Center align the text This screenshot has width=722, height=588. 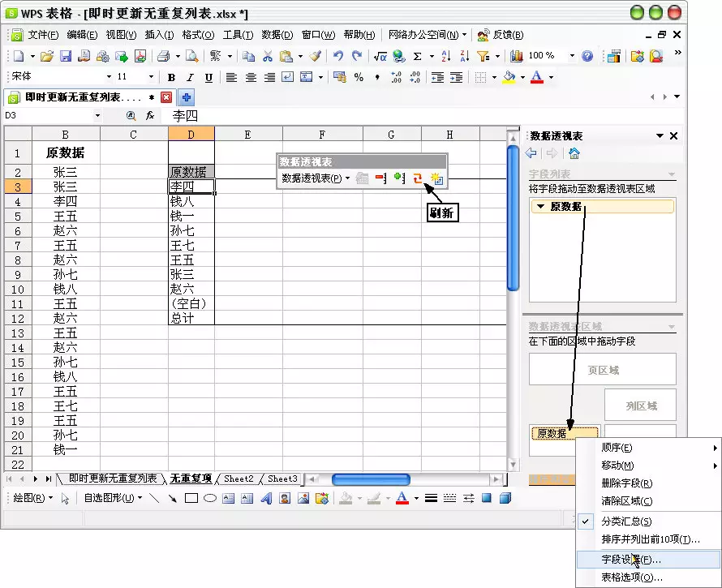point(251,77)
